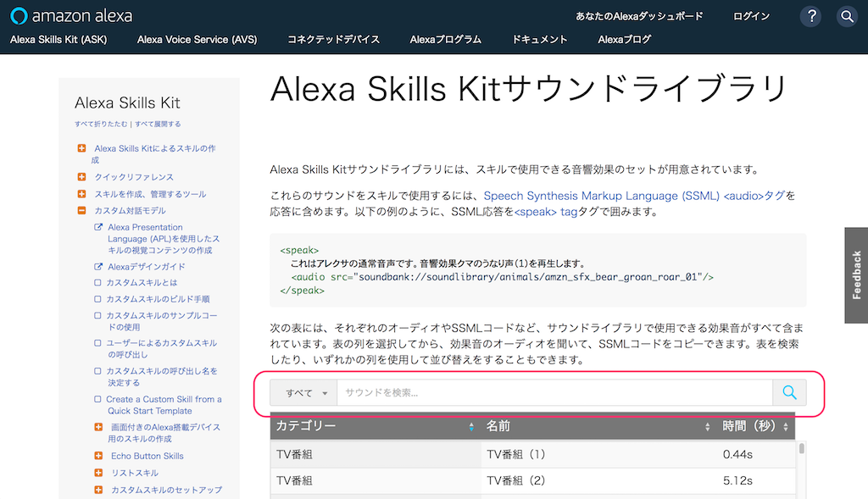The width and height of the screenshot is (868, 499).
Task: Click the amazon alexa logo
Action: pos(71,16)
